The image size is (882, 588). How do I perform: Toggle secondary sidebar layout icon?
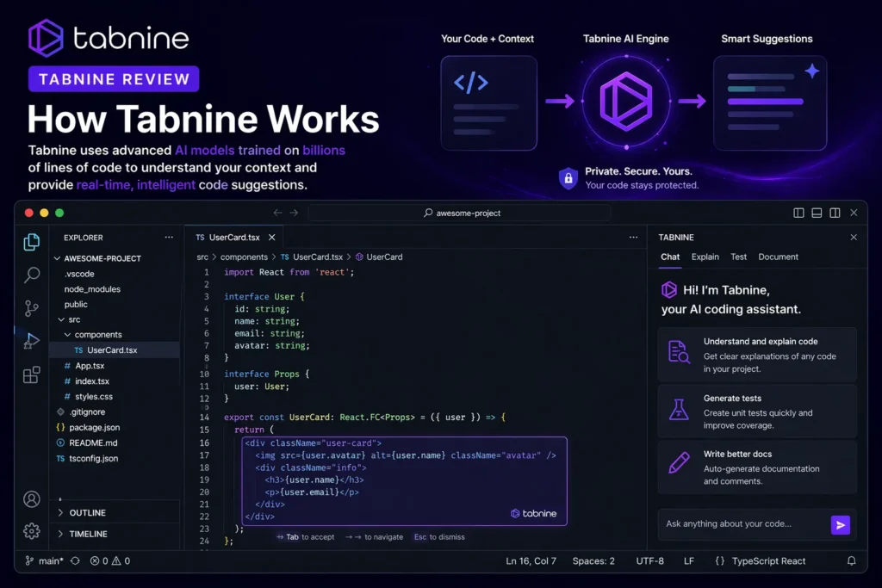[x=835, y=213]
